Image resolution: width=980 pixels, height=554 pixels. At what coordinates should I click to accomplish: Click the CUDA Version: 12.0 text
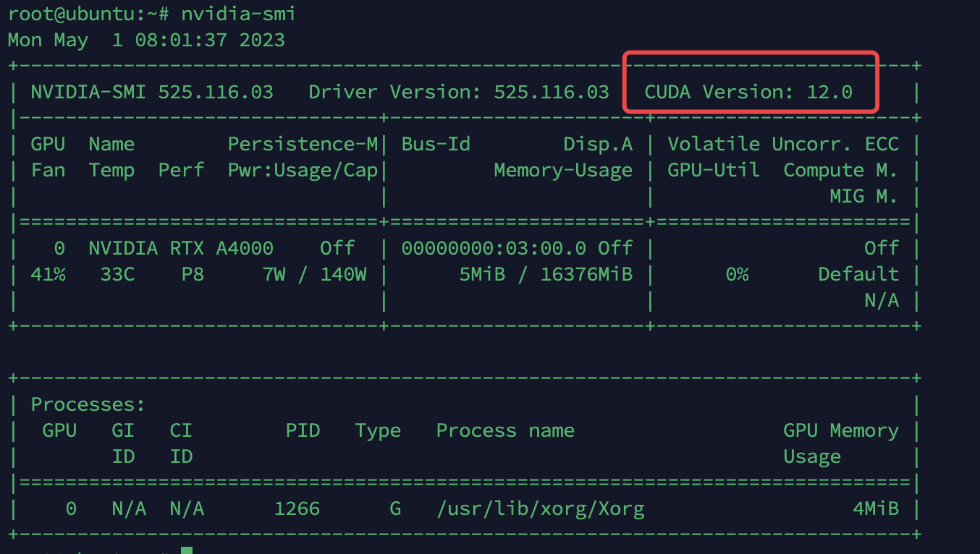(748, 92)
